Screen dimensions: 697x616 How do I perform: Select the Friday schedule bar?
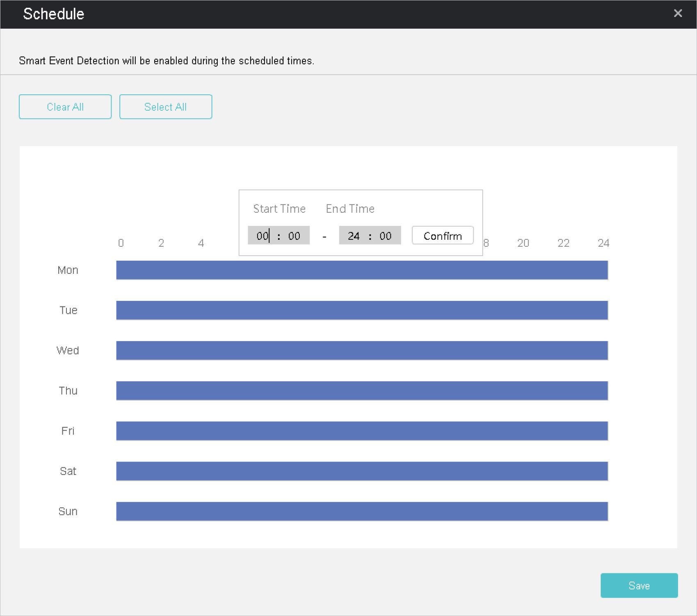click(362, 431)
